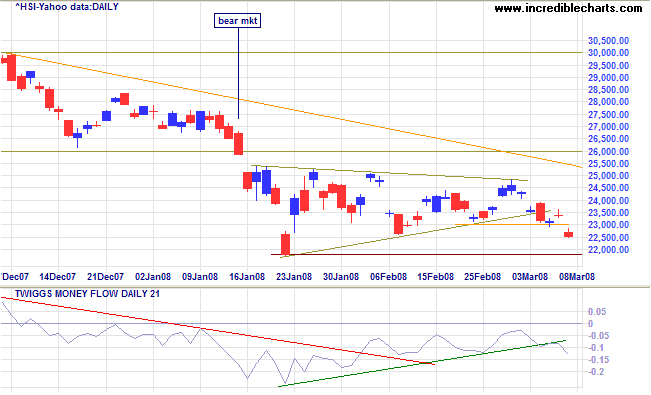The width and height of the screenshot is (651, 395).
Task: Click the TWIGGS MONEY FLOW DAILY 21 indicator title
Action: [x=87, y=294]
